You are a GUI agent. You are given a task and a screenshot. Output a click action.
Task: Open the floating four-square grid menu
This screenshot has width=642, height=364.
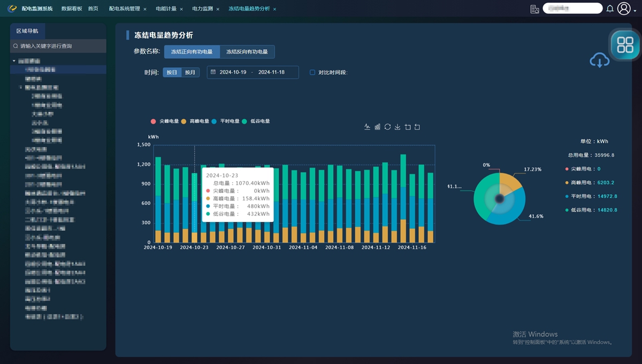625,44
